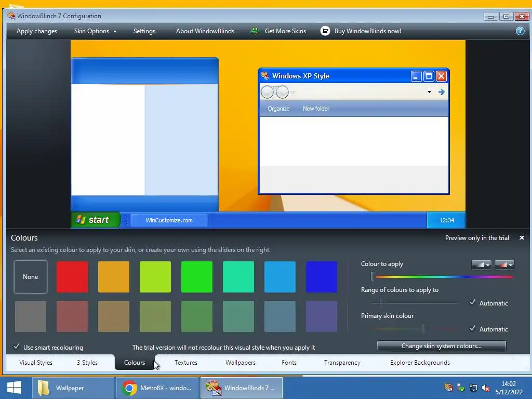Click the preview's forward navigation circle
Image resolution: width=532 pixels, height=399 pixels.
(x=282, y=92)
